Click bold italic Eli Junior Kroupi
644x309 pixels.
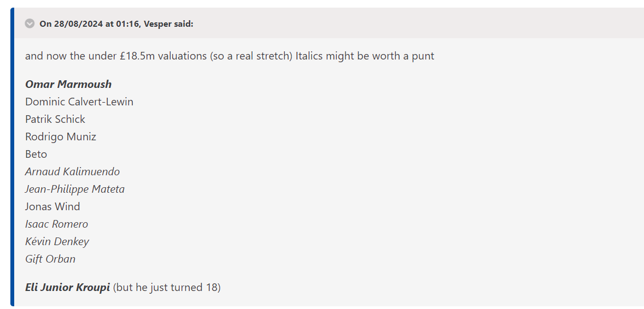click(67, 287)
